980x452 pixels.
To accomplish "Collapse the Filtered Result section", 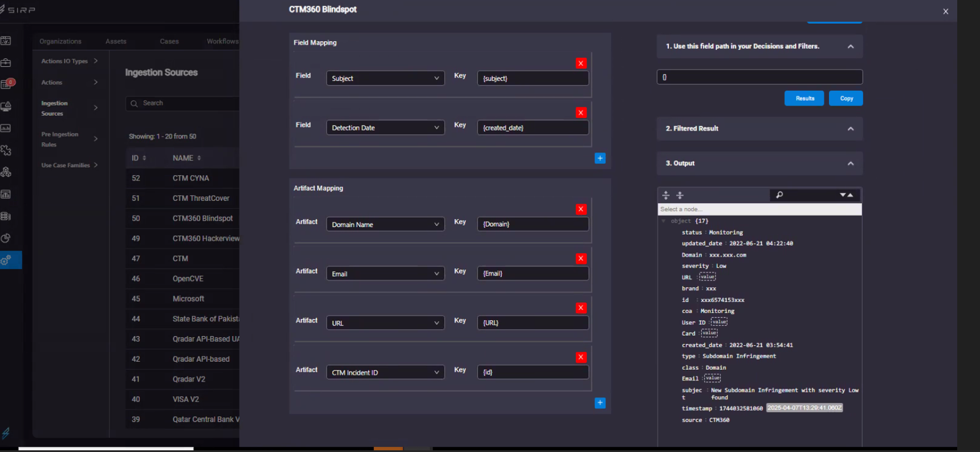I will (x=851, y=129).
